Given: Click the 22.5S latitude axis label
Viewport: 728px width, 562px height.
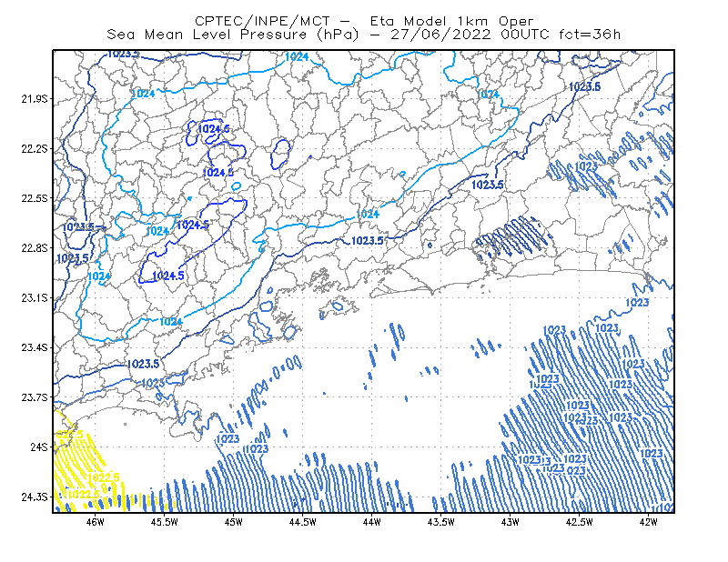Looking at the screenshot, I should tap(34, 198).
